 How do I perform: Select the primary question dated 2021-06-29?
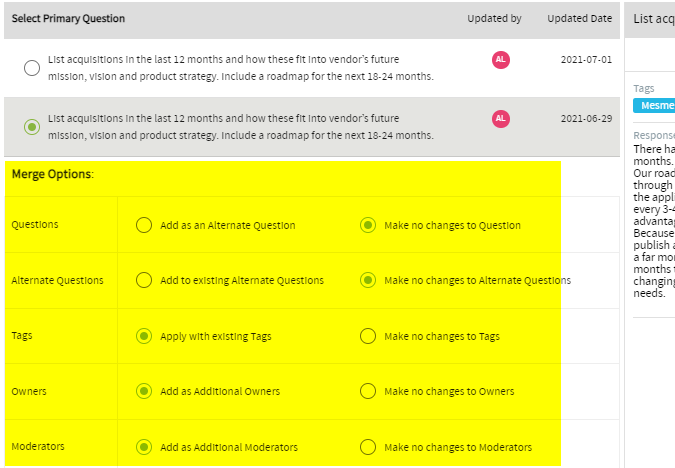pos(32,127)
